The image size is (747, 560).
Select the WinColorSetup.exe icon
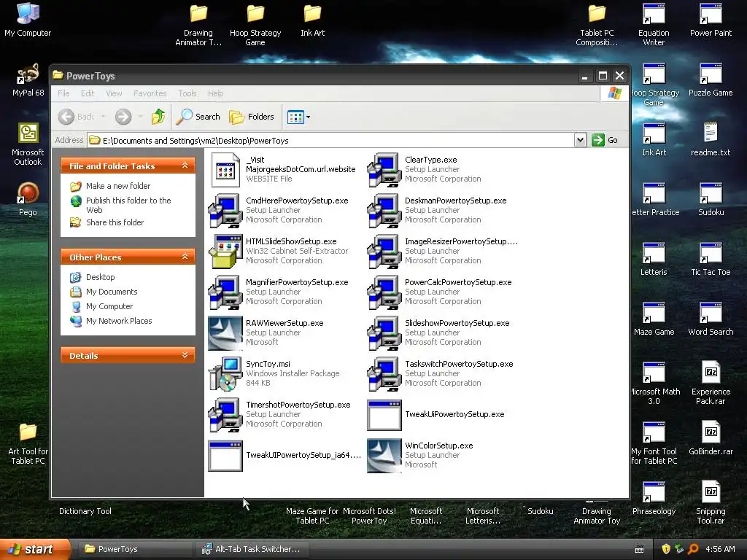point(384,456)
